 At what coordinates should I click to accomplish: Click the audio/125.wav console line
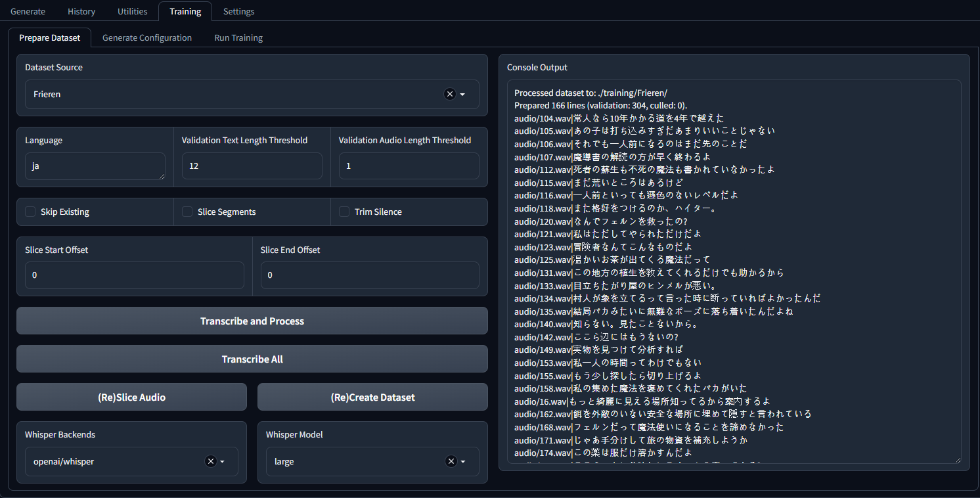(x=612, y=260)
